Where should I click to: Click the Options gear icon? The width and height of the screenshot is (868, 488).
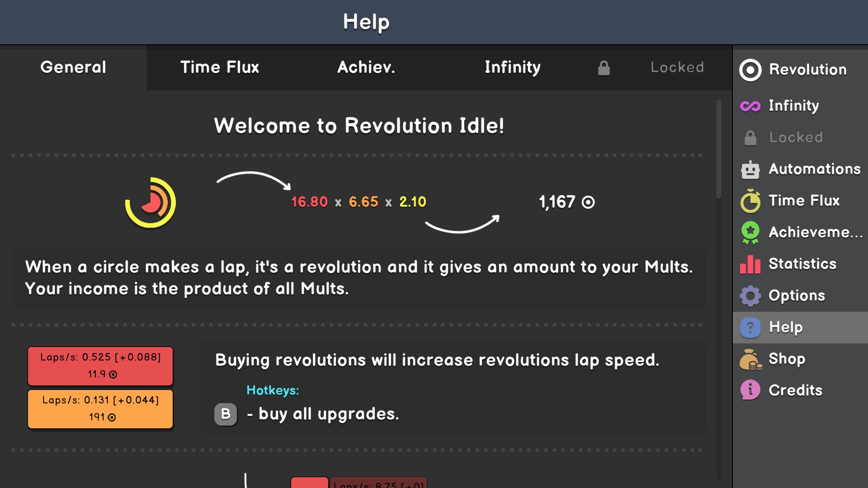(750, 296)
